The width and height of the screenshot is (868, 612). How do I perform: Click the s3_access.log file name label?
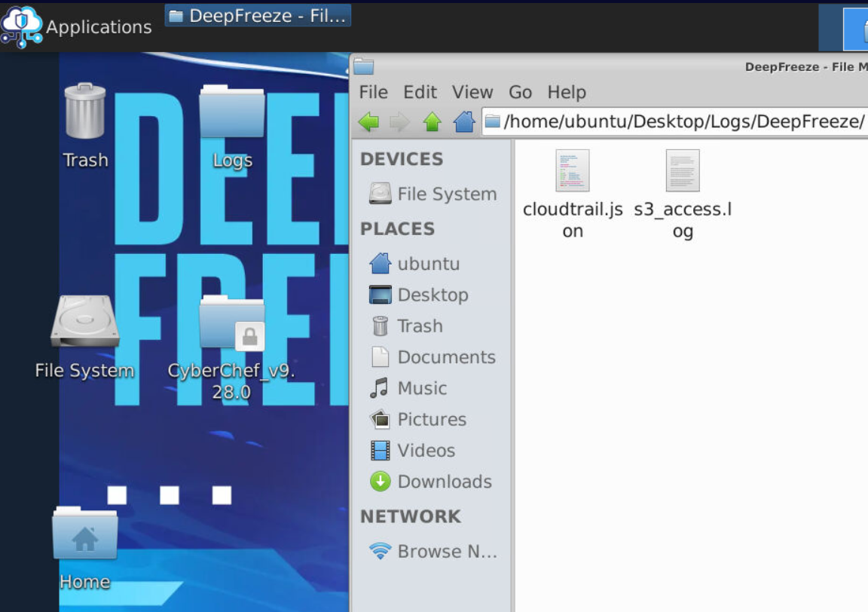tap(683, 220)
